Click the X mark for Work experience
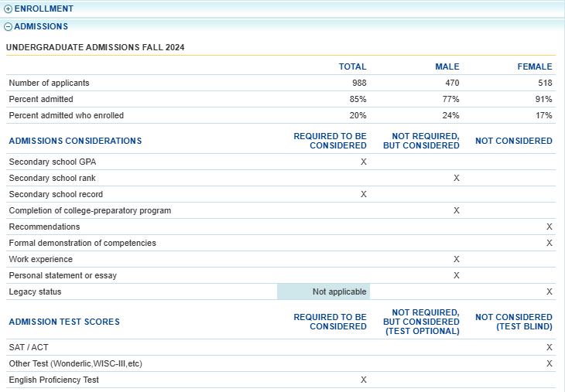Screen dimensions: 565x392 click(x=457, y=259)
